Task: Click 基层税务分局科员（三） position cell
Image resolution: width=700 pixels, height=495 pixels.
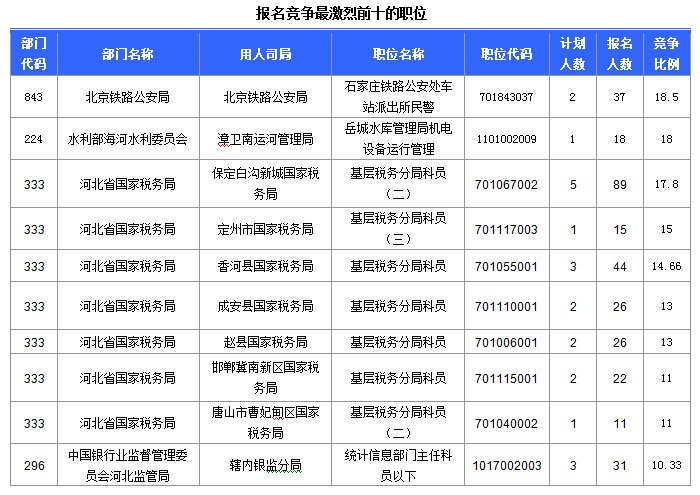Action: pos(398,229)
